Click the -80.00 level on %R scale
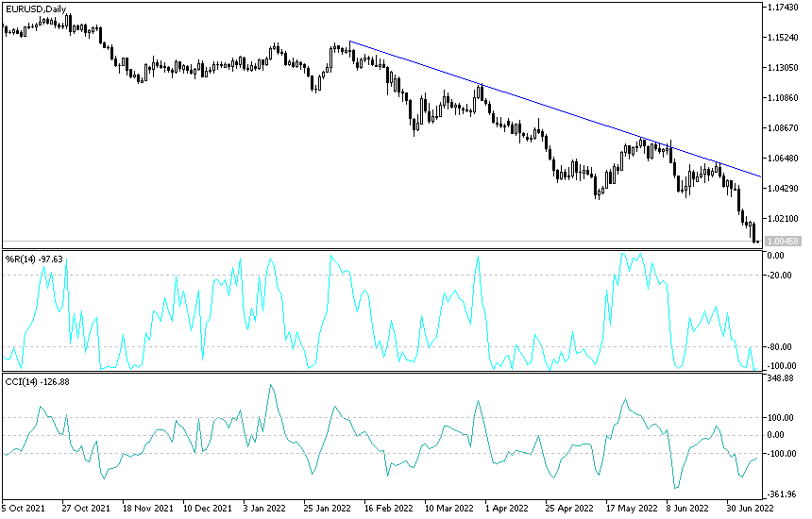This screenshot has width=812, height=519. (x=779, y=346)
